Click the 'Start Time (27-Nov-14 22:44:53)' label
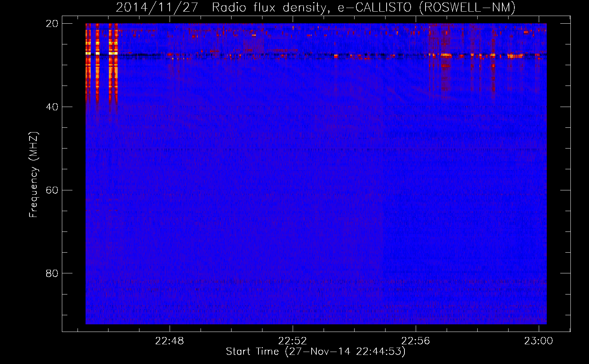This screenshot has height=364, width=589. (x=316, y=352)
